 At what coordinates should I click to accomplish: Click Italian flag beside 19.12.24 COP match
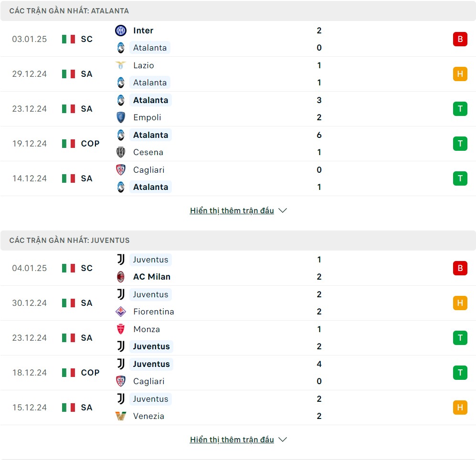pyautogui.click(x=68, y=144)
